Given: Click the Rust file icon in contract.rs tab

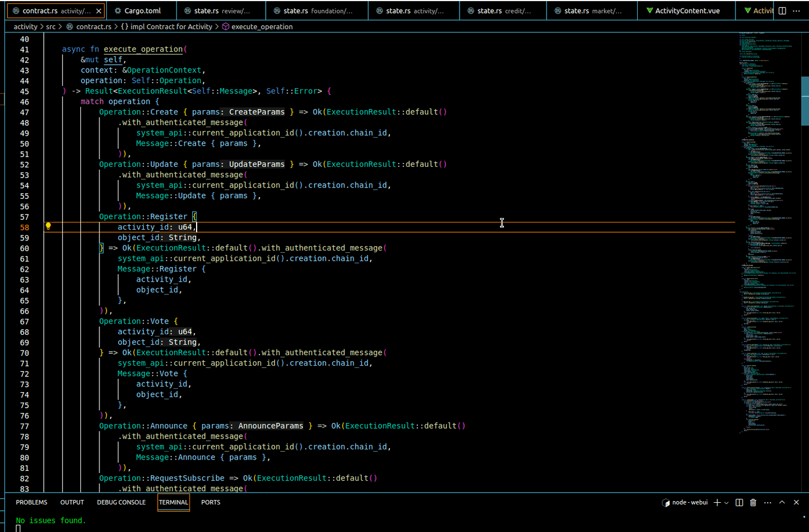Looking at the screenshot, I should click(16, 11).
